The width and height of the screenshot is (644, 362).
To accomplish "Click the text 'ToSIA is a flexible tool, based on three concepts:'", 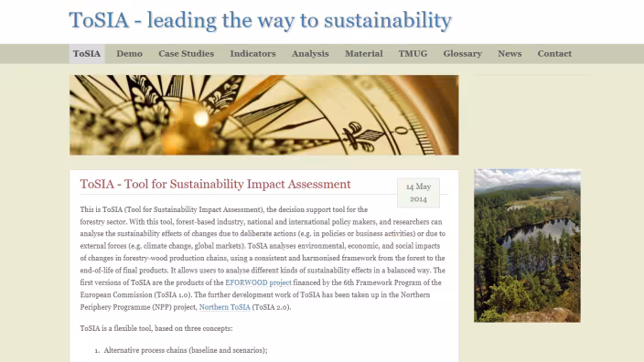I will (156, 328).
